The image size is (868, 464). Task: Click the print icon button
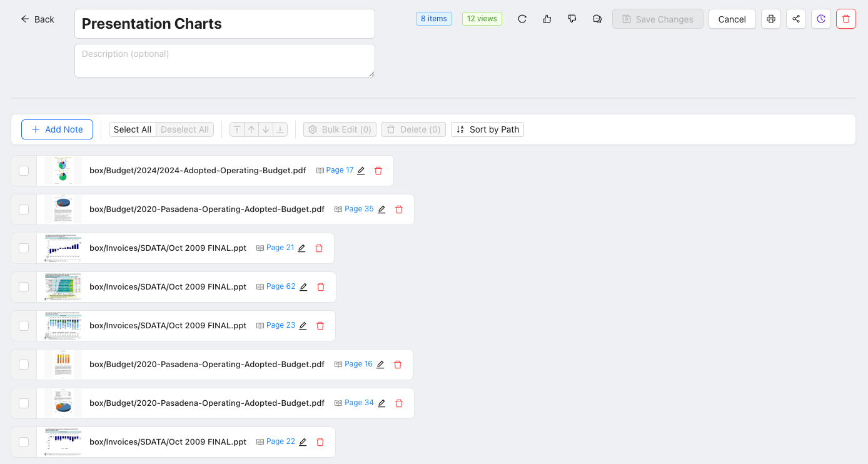771,19
